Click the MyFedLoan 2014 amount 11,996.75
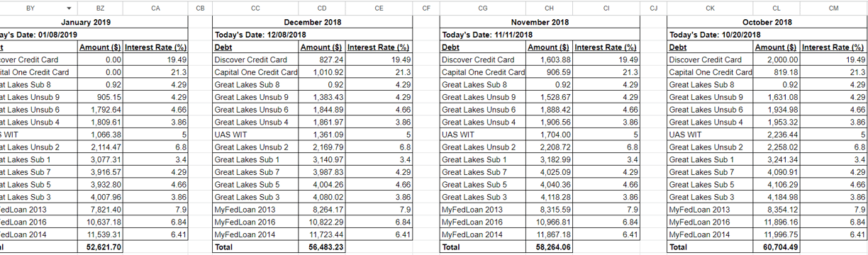 (777, 234)
